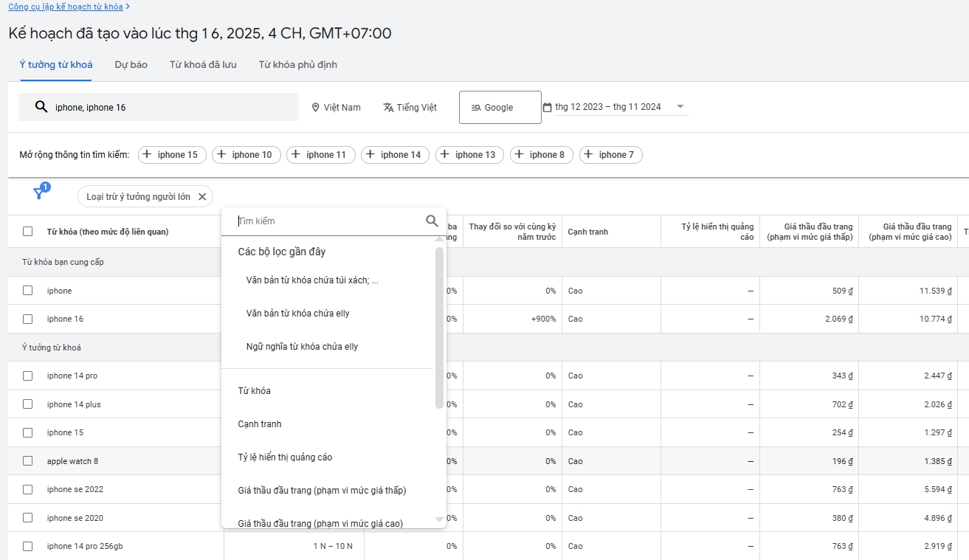Image resolution: width=969 pixels, height=560 pixels.
Task: Remove the Loại trừ ý tưởng người lớn filter
Action: tap(202, 196)
